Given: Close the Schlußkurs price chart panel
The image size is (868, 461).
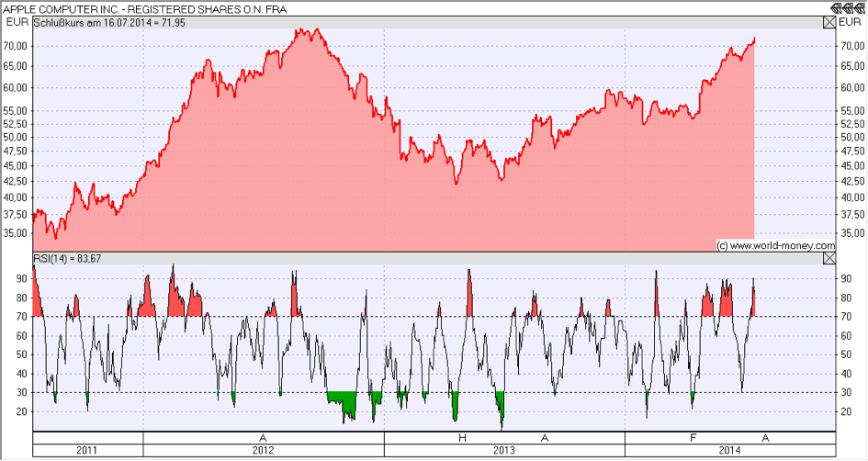Looking at the screenshot, I should (x=829, y=23).
